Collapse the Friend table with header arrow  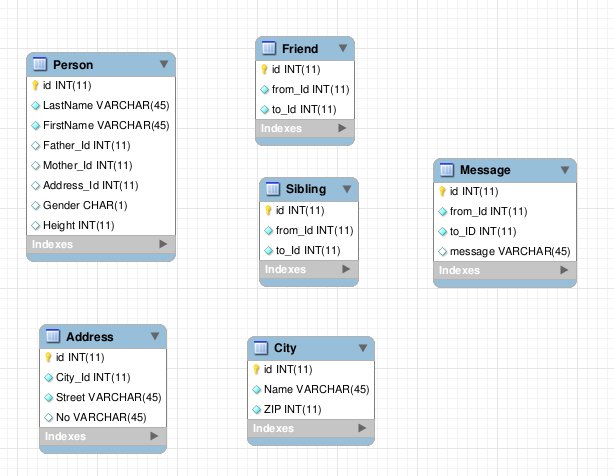point(343,48)
